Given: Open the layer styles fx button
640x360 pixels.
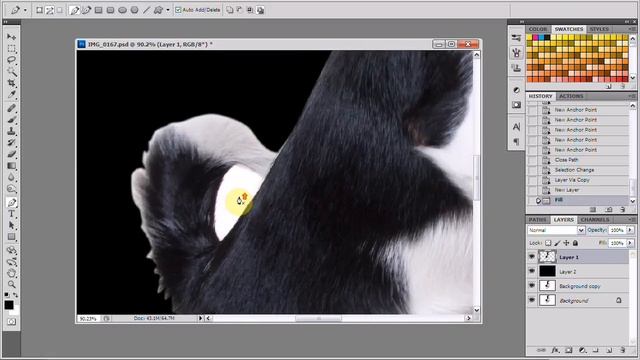Looking at the screenshot, I should pos(555,350).
